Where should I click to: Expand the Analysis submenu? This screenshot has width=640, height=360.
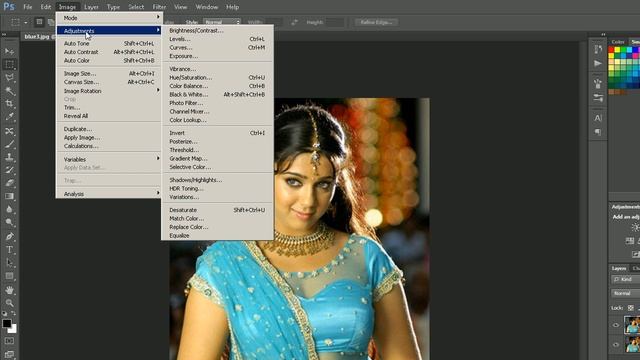108,194
